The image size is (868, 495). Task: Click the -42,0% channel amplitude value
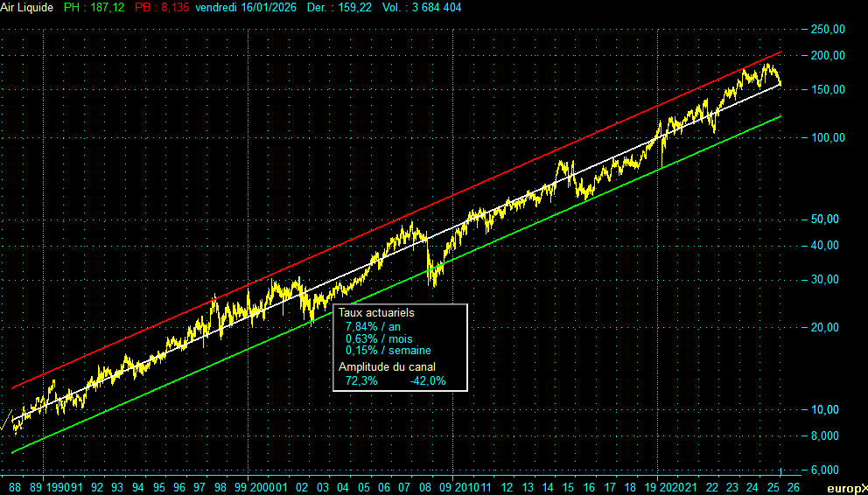(x=428, y=380)
